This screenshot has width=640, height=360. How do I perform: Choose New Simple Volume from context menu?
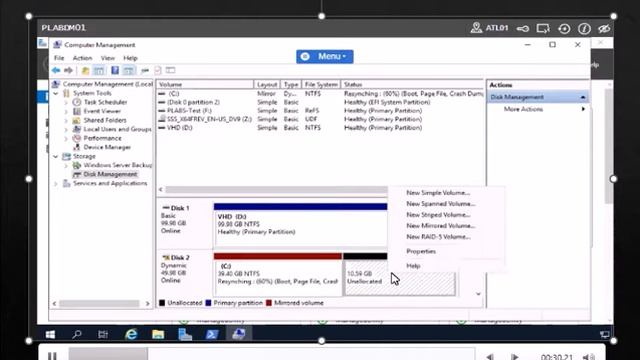438,193
